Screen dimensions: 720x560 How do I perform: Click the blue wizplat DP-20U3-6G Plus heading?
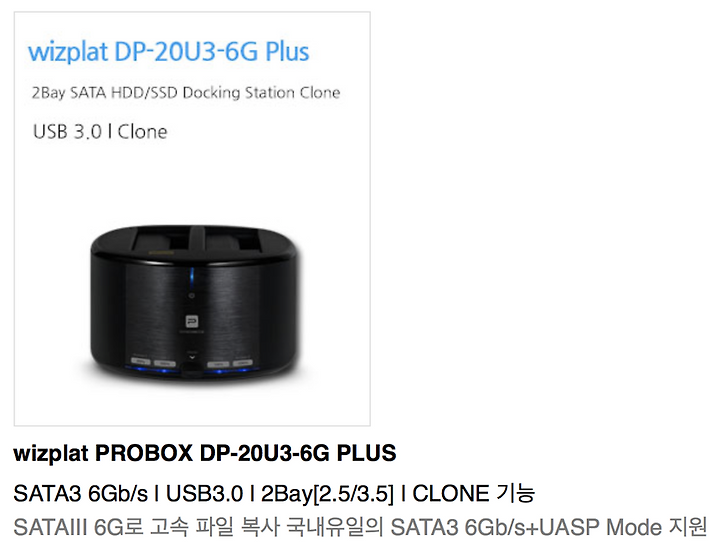click(x=169, y=51)
